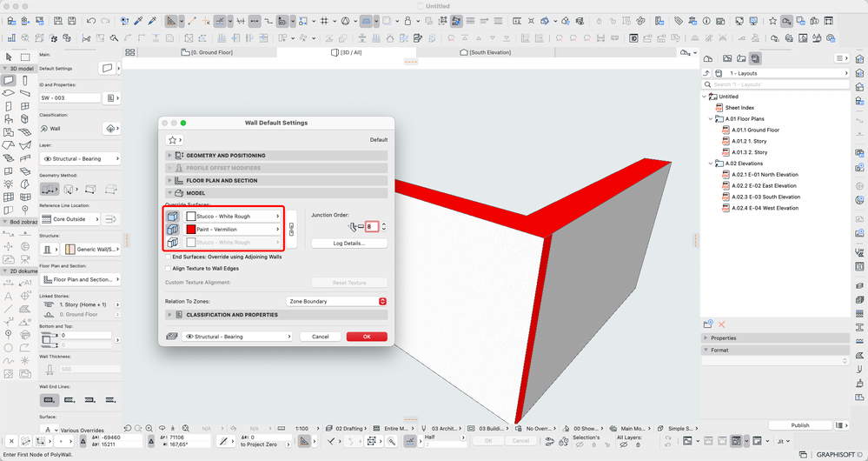
Task: Click the Publish button
Action: [800, 425]
